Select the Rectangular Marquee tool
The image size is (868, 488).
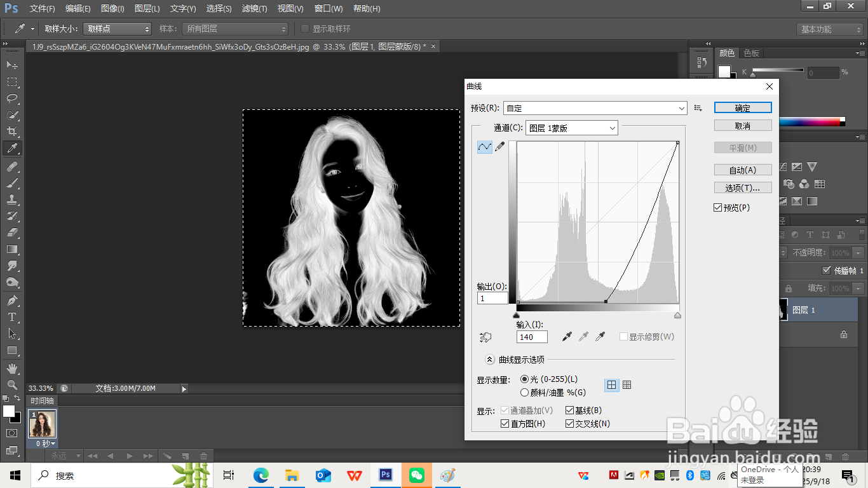pyautogui.click(x=12, y=82)
